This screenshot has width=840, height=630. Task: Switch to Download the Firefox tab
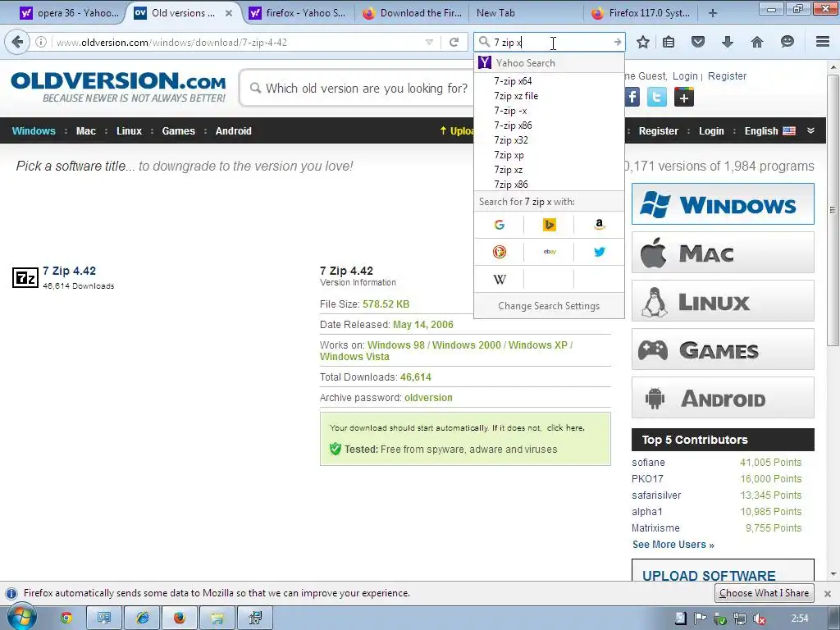tap(412, 13)
